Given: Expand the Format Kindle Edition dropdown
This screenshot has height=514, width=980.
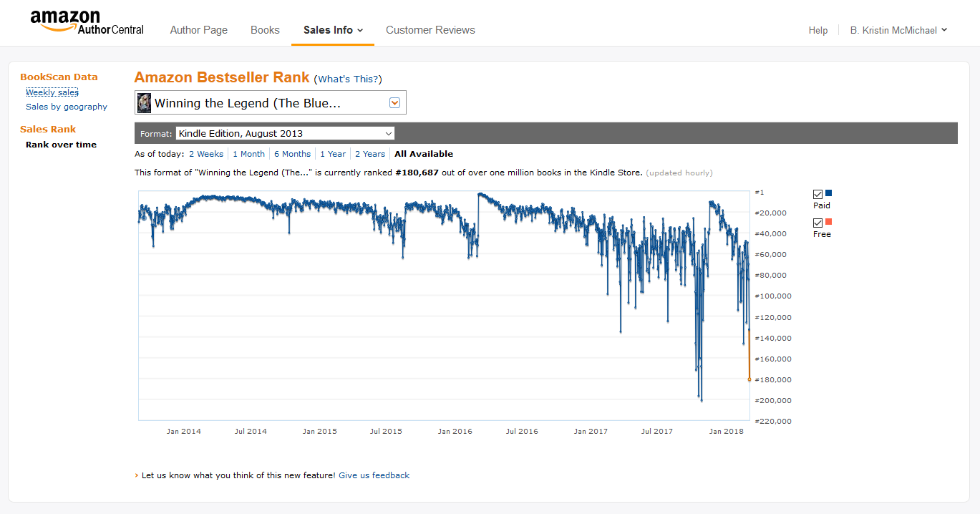Looking at the screenshot, I should (x=285, y=133).
